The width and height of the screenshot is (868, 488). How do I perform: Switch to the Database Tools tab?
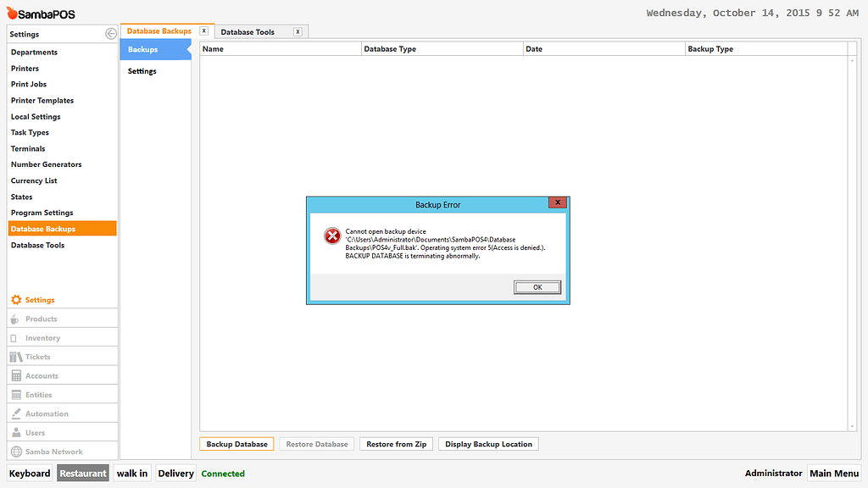pyautogui.click(x=248, y=32)
